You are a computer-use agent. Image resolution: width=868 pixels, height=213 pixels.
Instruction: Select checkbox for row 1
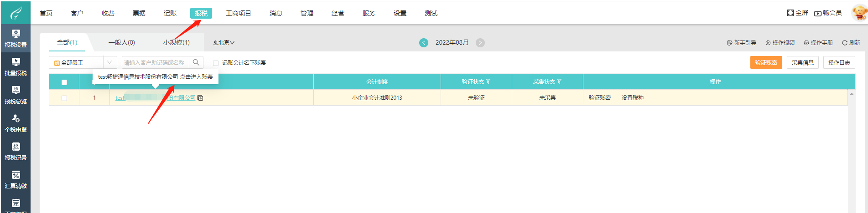pyautogui.click(x=64, y=98)
